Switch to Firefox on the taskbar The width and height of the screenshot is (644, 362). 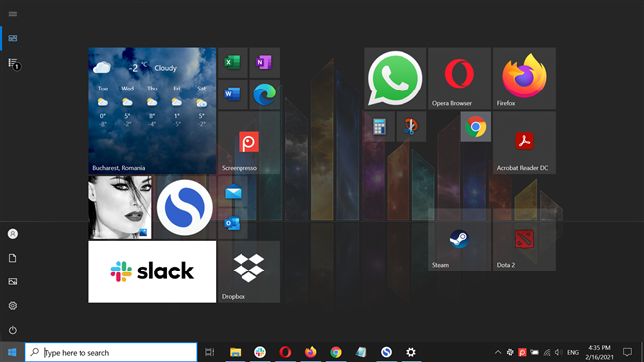pos(310,352)
